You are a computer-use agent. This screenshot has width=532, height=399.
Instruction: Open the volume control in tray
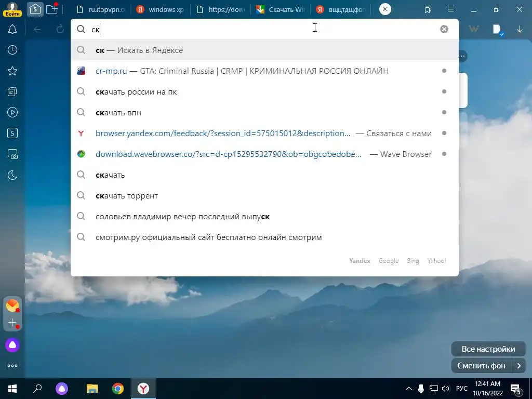click(446, 389)
